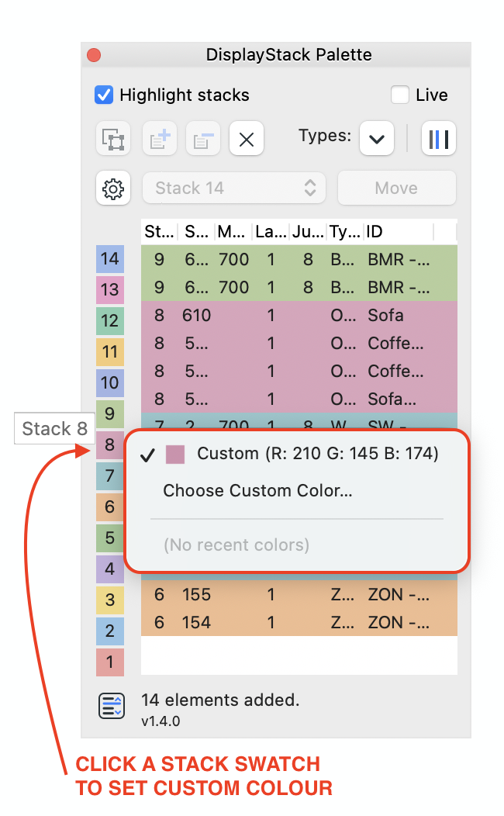Click the list sort icon at bottom left

(112, 706)
